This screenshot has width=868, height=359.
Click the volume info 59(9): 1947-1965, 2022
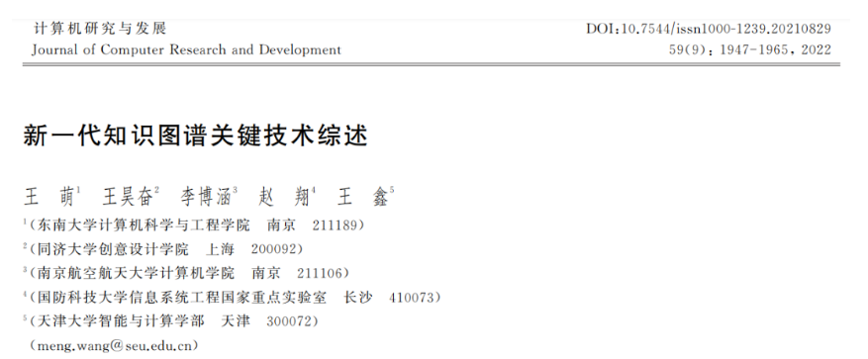pyautogui.click(x=750, y=49)
